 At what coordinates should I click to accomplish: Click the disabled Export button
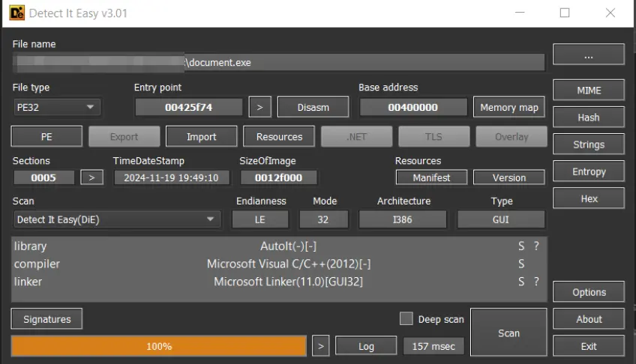124,136
